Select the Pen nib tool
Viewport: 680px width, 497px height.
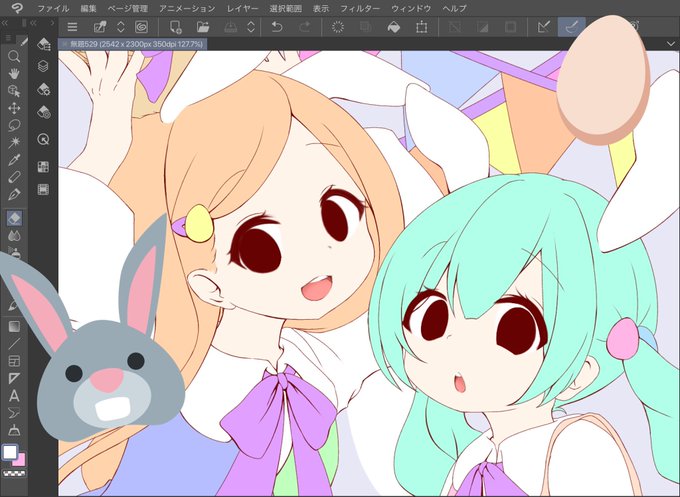[x=14, y=194]
